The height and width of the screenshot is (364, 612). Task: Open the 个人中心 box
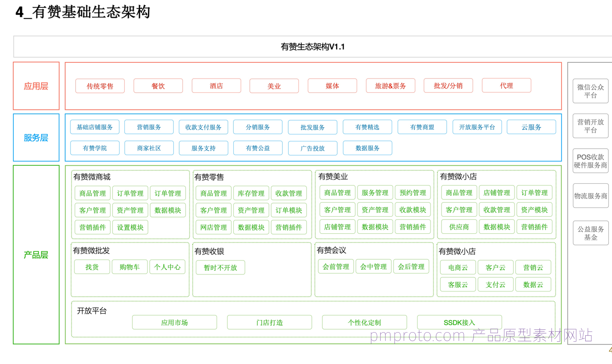point(167,267)
